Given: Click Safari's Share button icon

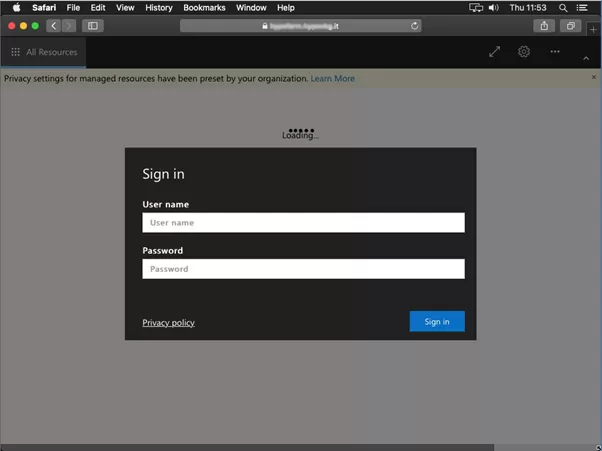Looking at the screenshot, I should [x=544, y=26].
